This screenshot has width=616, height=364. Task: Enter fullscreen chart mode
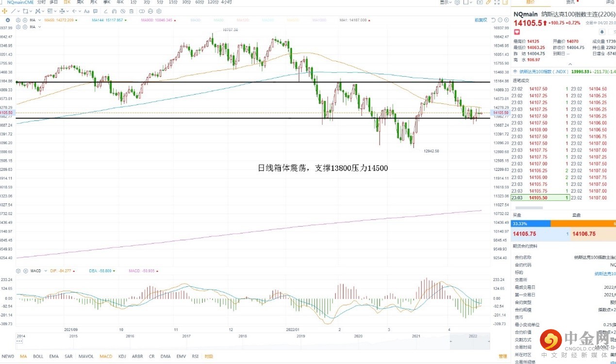pos(497,2)
